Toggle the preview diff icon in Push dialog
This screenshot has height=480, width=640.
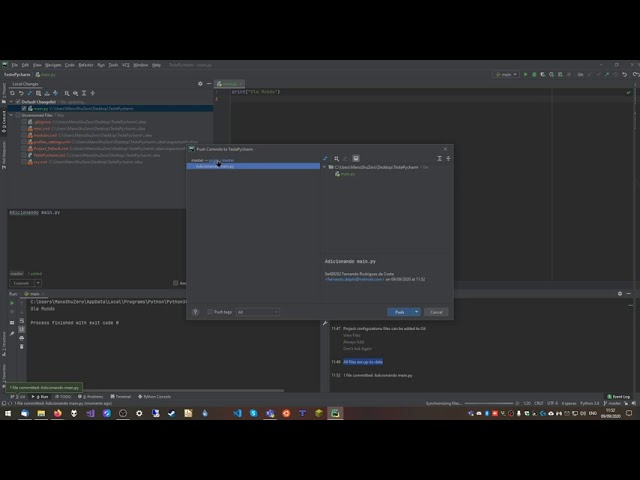tap(356, 158)
